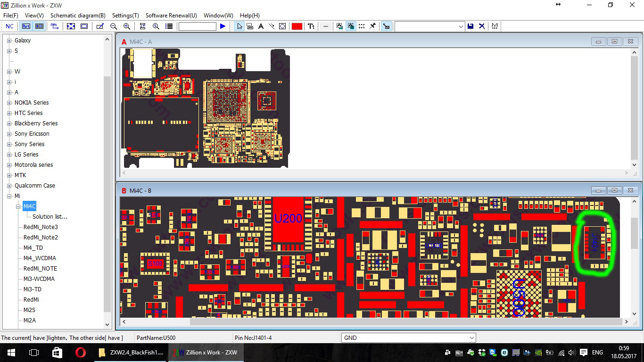The image size is (644, 362).
Task: Select the arrow pointer tool
Action: pos(239,26)
